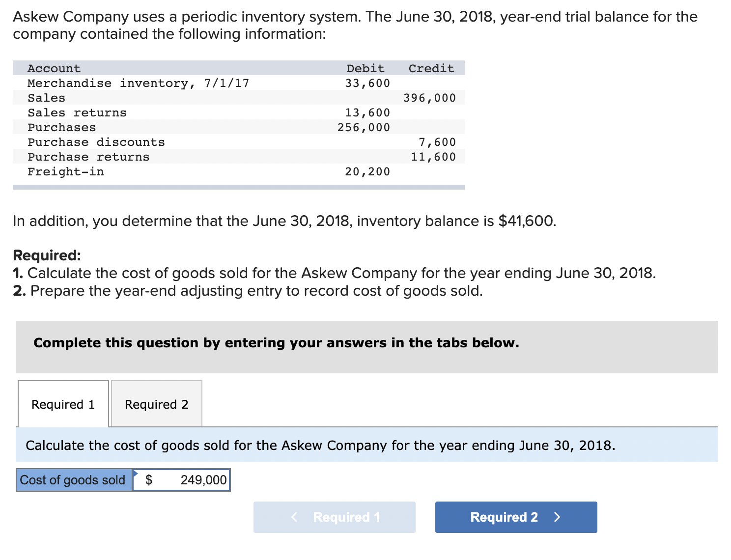The image size is (731, 560).
Task: Click the Sales returns debit value 13,600
Action: click(x=367, y=112)
